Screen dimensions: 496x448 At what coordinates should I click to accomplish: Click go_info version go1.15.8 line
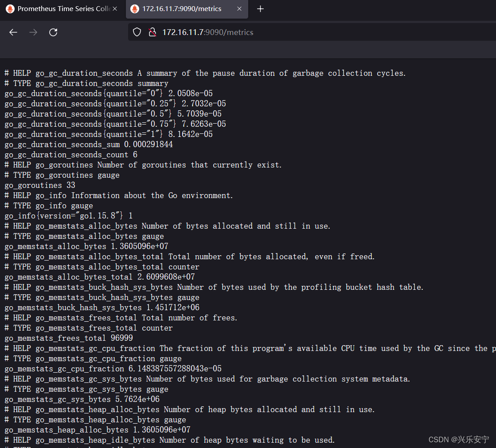click(x=69, y=216)
